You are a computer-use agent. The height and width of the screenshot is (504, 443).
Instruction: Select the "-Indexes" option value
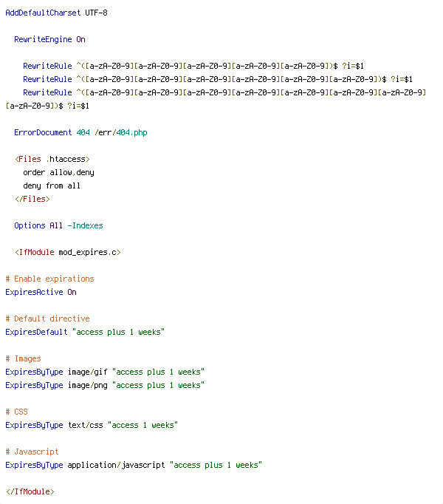click(x=85, y=225)
